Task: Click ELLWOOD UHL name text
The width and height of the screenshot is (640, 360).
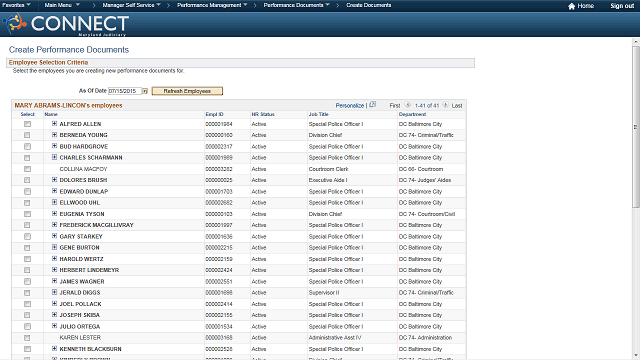Action: [80, 202]
